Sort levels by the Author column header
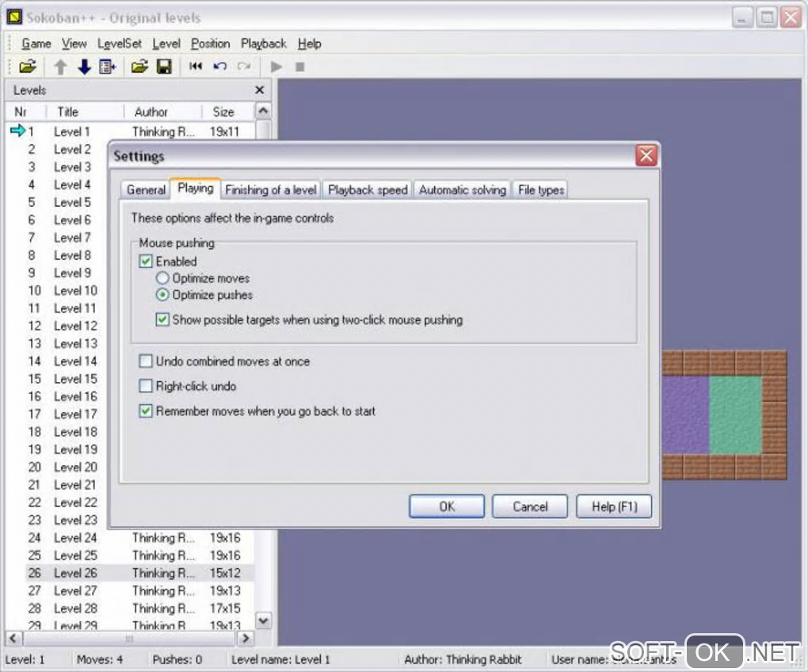Screen dimensions: 808x672 163,112
